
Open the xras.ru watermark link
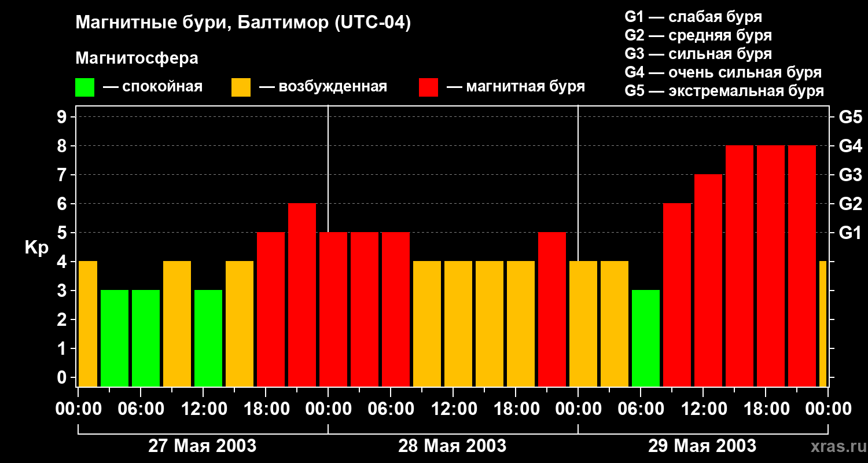click(835, 447)
